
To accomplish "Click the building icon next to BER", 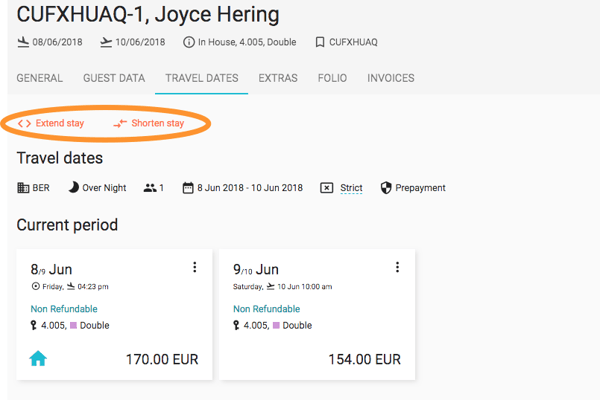I will (23, 188).
